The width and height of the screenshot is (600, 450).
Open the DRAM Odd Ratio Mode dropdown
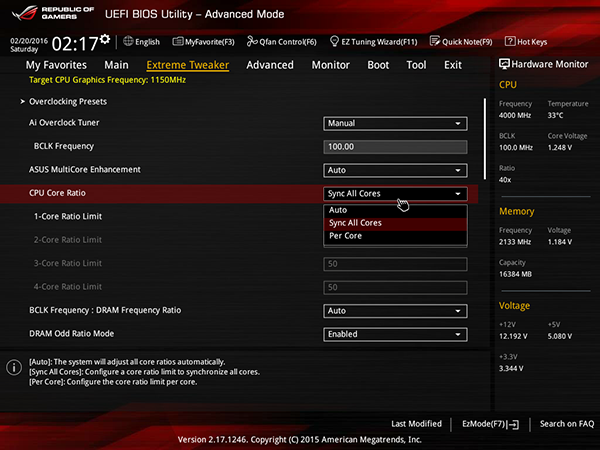point(395,334)
